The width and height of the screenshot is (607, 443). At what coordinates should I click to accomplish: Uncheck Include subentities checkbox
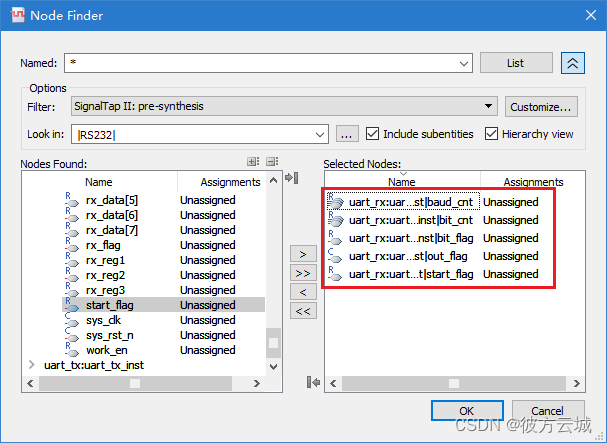tap(372, 134)
